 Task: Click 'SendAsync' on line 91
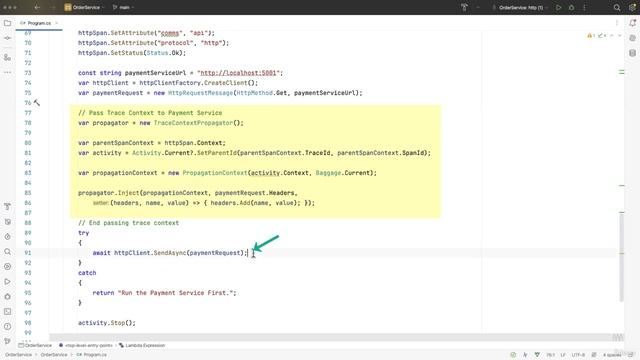[x=170, y=253]
